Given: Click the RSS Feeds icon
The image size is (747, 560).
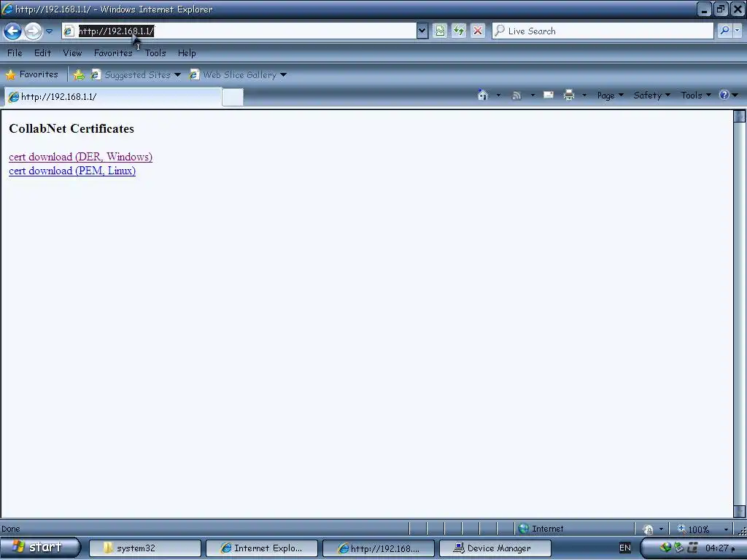Looking at the screenshot, I should [516, 96].
